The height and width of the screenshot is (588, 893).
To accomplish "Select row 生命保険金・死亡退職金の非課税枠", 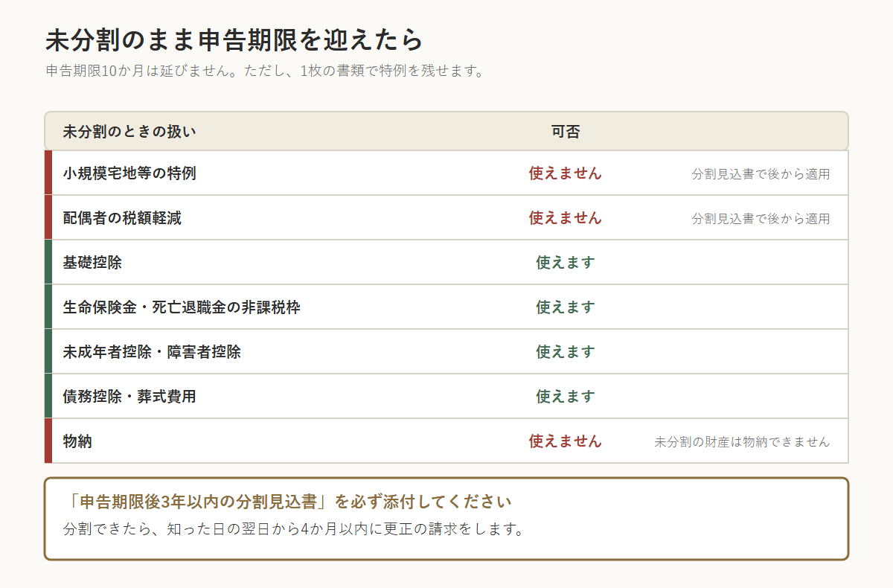I will [446, 307].
